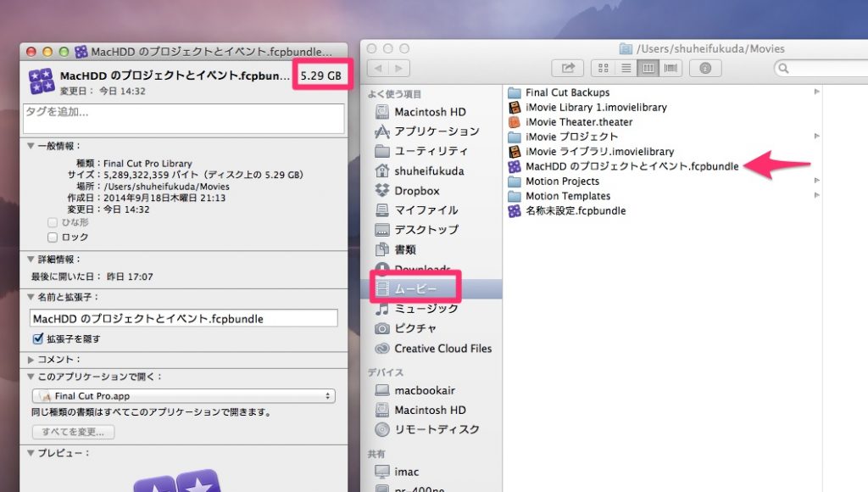Expand Motion Templates with its arrow
This screenshot has height=492, width=868.
816,195
